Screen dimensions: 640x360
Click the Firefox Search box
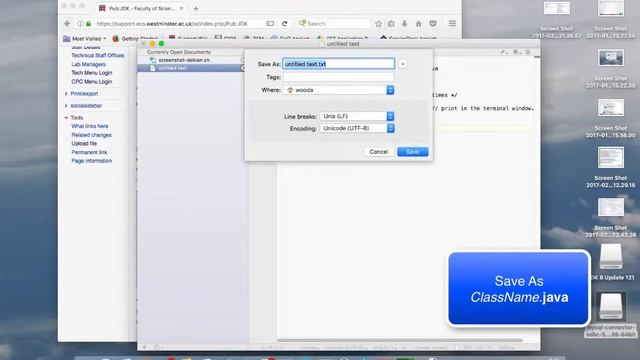pyautogui.click(x=333, y=24)
